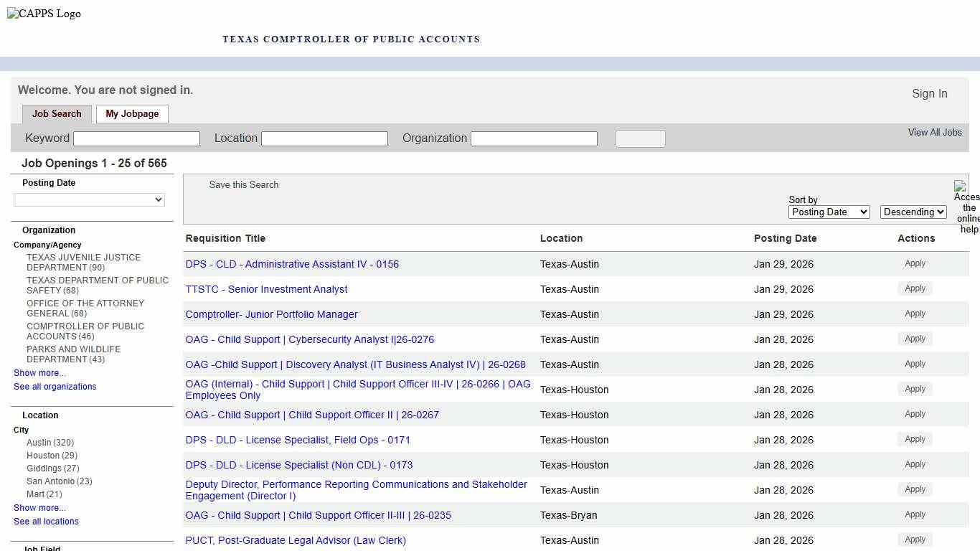
Task: Focus the Keyword search field
Action: pos(136,138)
